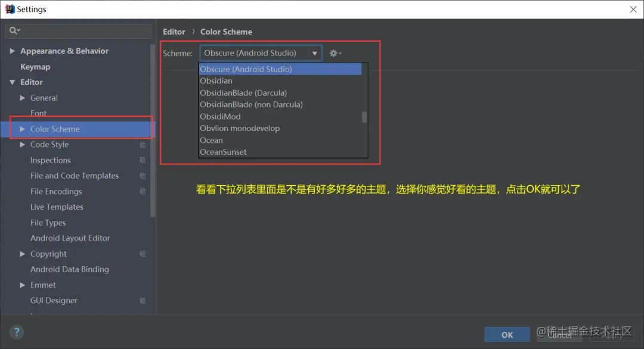Select the OceanSunset scheme

click(x=280, y=152)
